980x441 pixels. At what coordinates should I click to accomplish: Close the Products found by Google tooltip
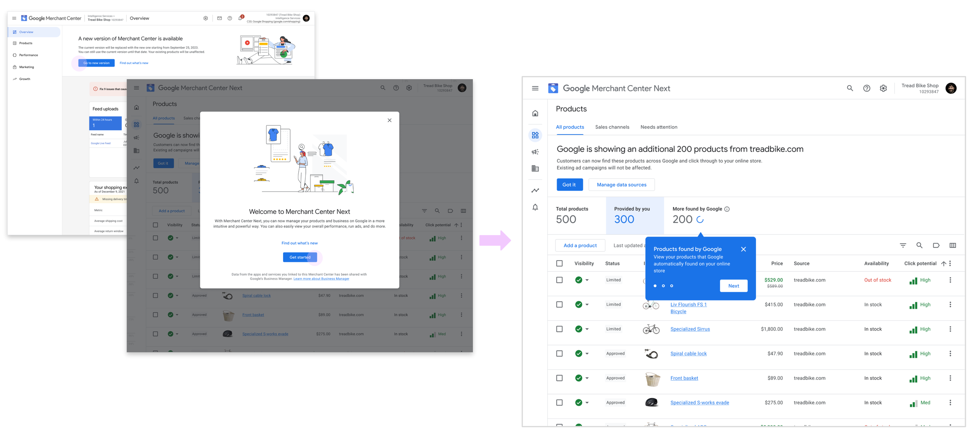pos(743,249)
